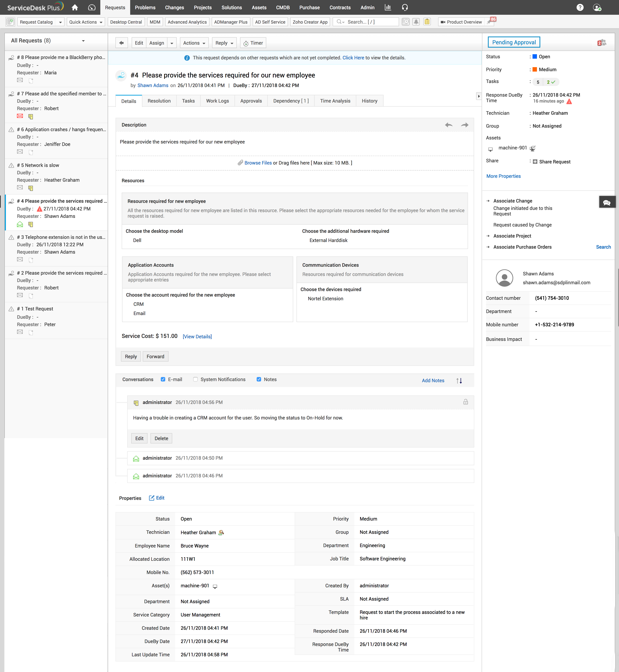Open the yellow notepad icon
The height and width of the screenshot is (672, 619).
[x=427, y=22]
